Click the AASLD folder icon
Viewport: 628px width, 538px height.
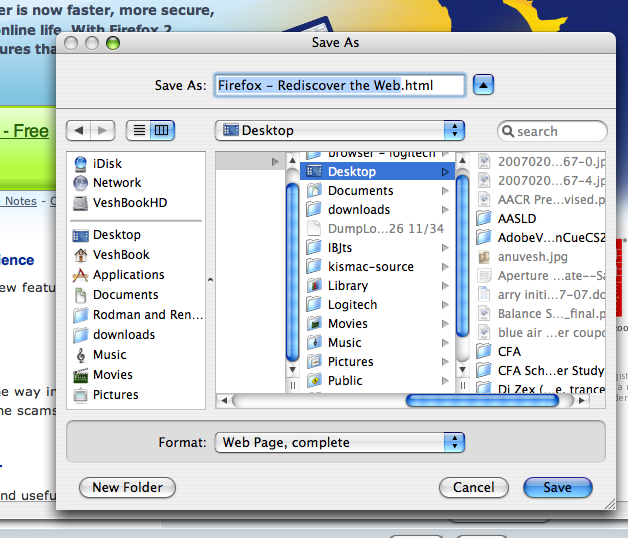(x=484, y=219)
